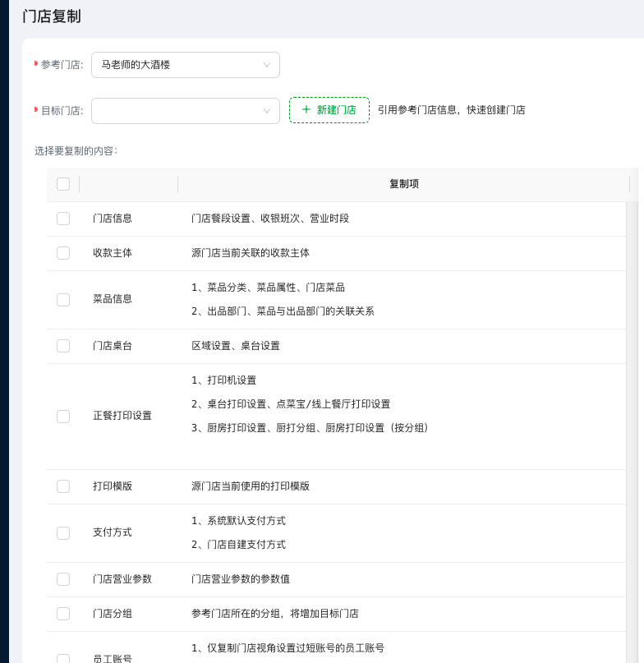Screen dimensions: 644x663
Task: Click the 打印模版 row label
Action: click(x=113, y=486)
